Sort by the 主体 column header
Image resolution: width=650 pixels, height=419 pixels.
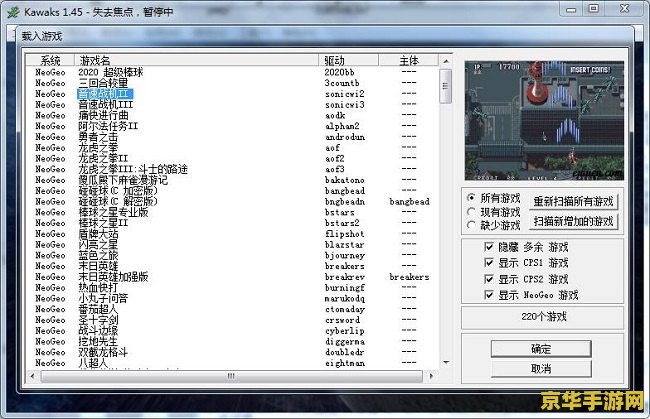click(408, 61)
